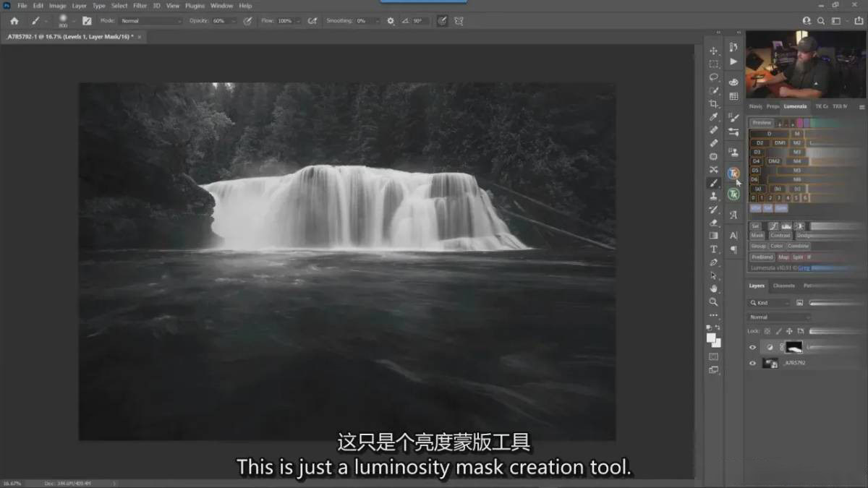Screen dimensions: 868x488
Task: Open the Filter menu
Action: tap(140, 6)
